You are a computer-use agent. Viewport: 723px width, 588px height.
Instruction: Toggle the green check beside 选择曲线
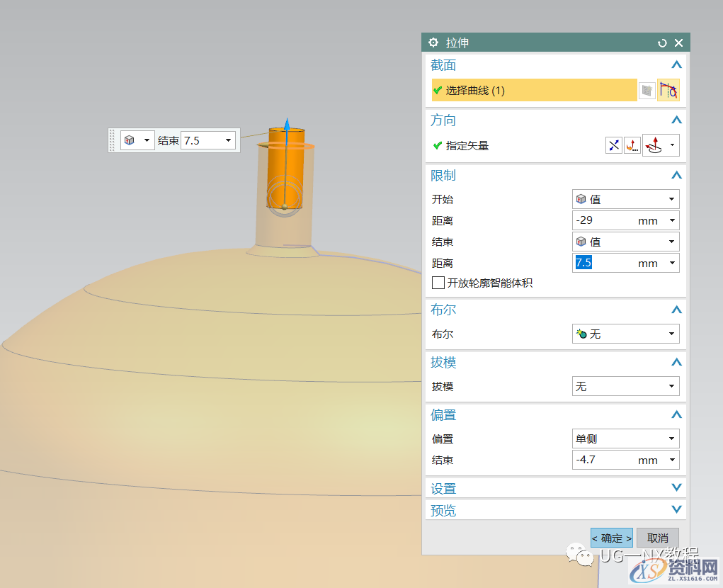pyautogui.click(x=439, y=90)
